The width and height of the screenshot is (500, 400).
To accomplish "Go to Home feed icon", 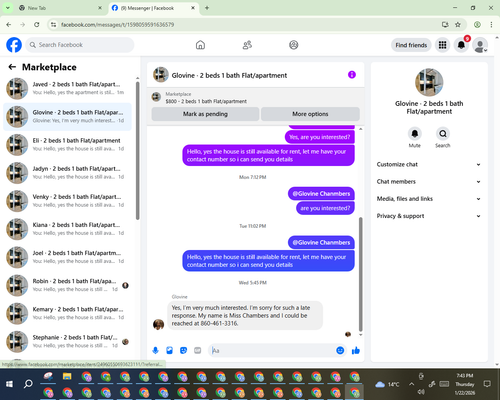I will pyautogui.click(x=200, y=45).
